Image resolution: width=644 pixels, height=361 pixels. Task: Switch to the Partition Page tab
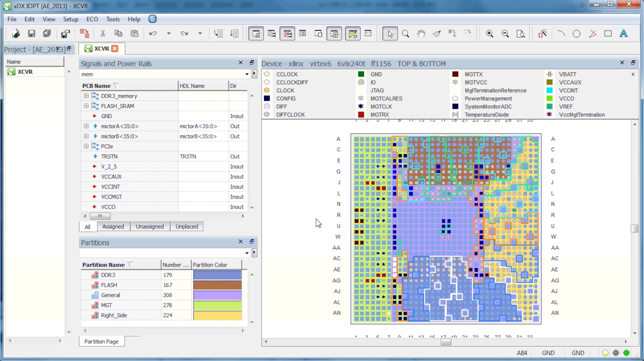coord(101,342)
